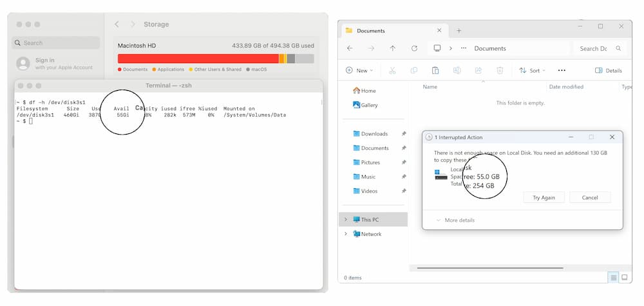Click the Refresh icon in File Explorer

pos(414,48)
